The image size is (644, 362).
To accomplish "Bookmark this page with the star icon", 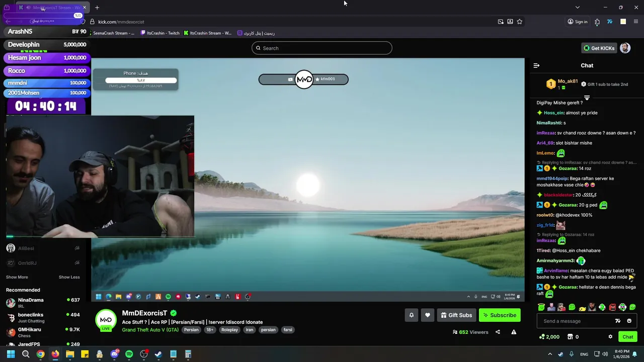I will click(519, 22).
